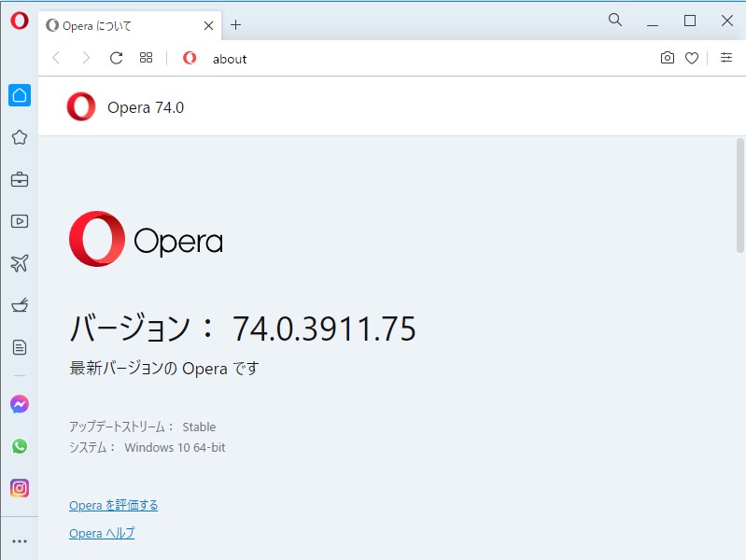Image resolution: width=746 pixels, height=560 pixels.
Task: Click the 最新バージョンの Opera です status text
Action: (164, 369)
